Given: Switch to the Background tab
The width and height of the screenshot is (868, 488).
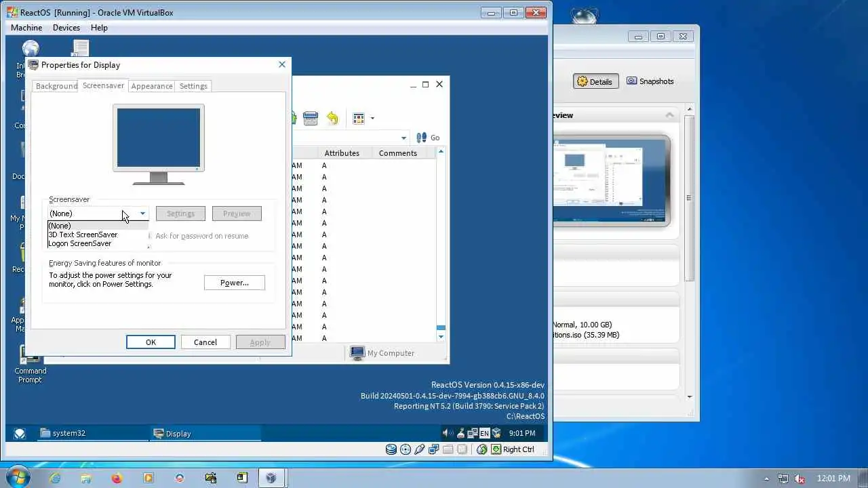Looking at the screenshot, I should (x=56, y=86).
